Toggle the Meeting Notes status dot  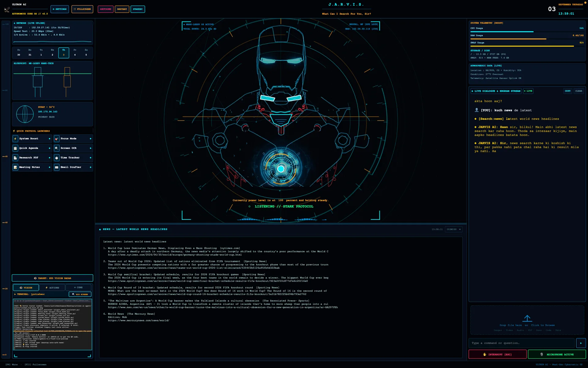[x=49, y=167]
